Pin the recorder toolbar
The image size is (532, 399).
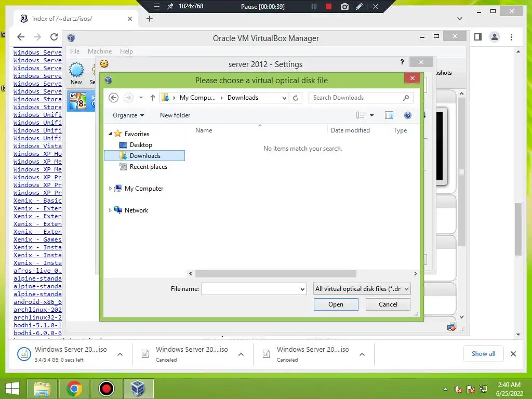click(170, 6)
